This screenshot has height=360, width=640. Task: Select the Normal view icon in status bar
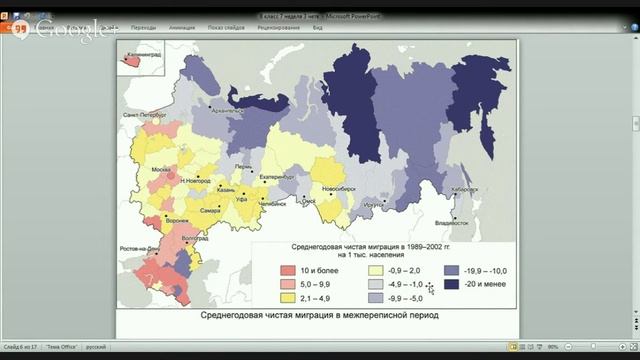tap(513, 347)
